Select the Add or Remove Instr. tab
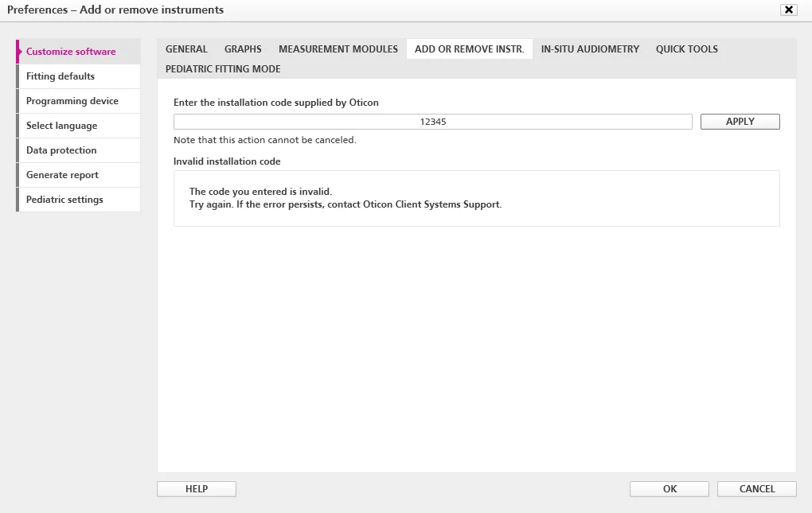This screenshot has height=513, width=812. [470, 49]
